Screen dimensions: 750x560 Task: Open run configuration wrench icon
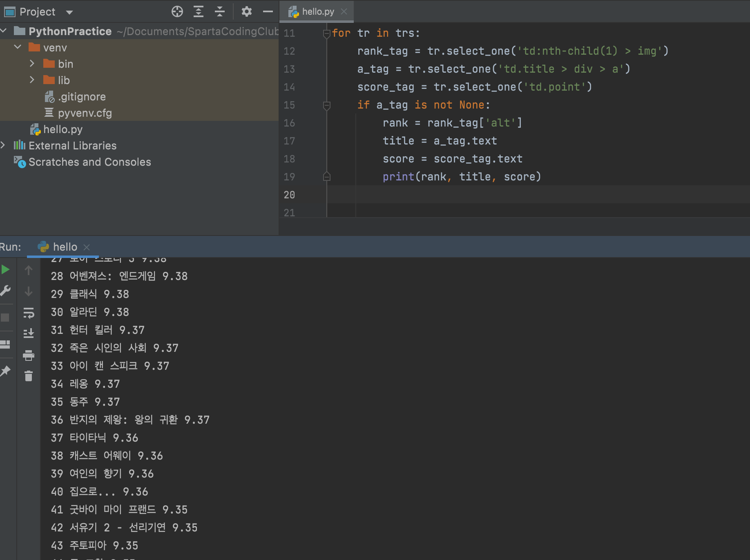click(5, 291)
